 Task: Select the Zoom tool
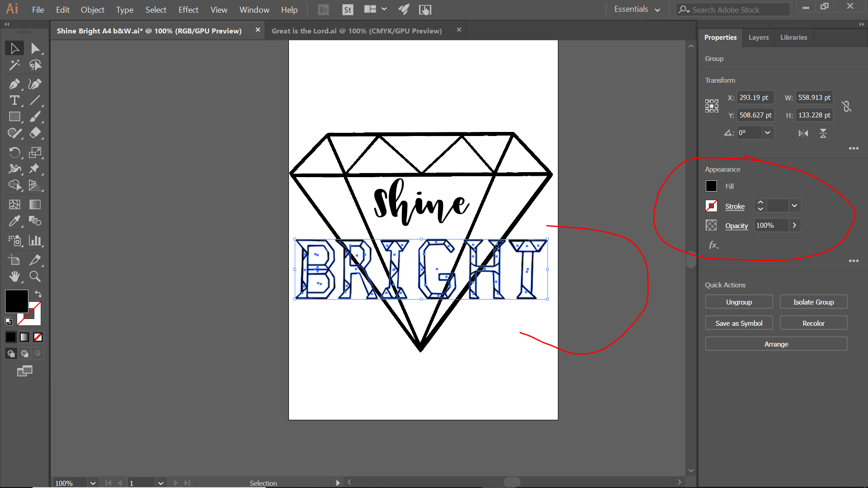[35, 276]
